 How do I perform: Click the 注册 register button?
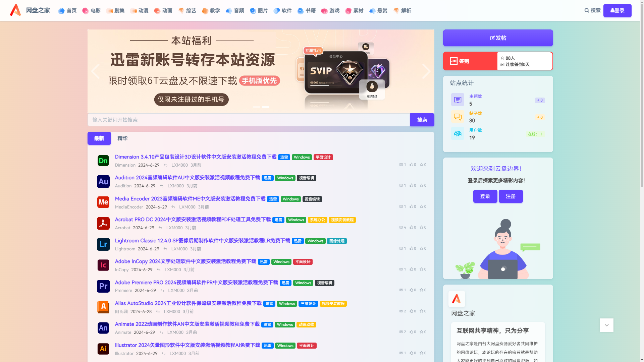pyautogui.click(x=511, y=196)
